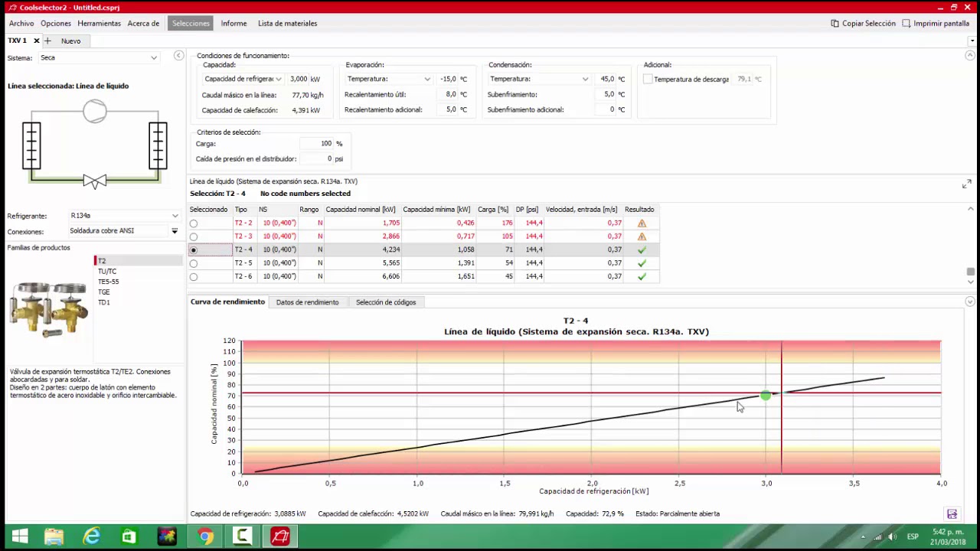This screenshot has width=980, height=551.
Task: Open Condensación Temperatura dropdown
Action: coord(539,79)
